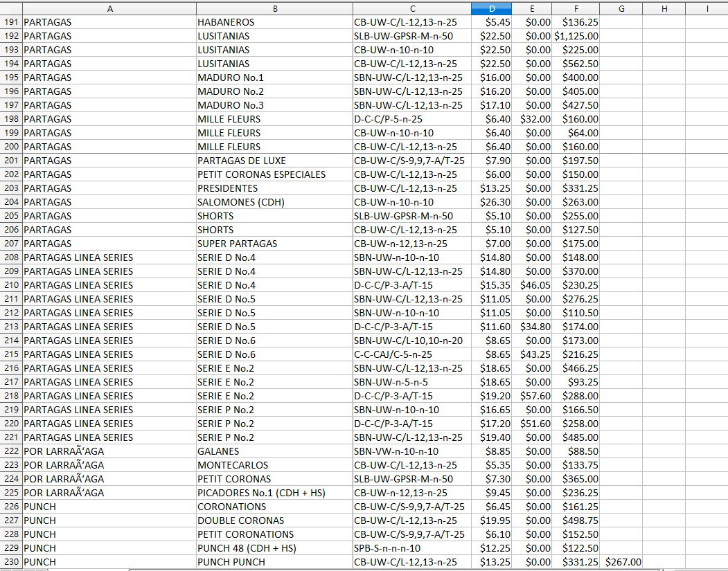Click the $93.25 total cell
Screen dimensions: 728x571
click(576, 382)
